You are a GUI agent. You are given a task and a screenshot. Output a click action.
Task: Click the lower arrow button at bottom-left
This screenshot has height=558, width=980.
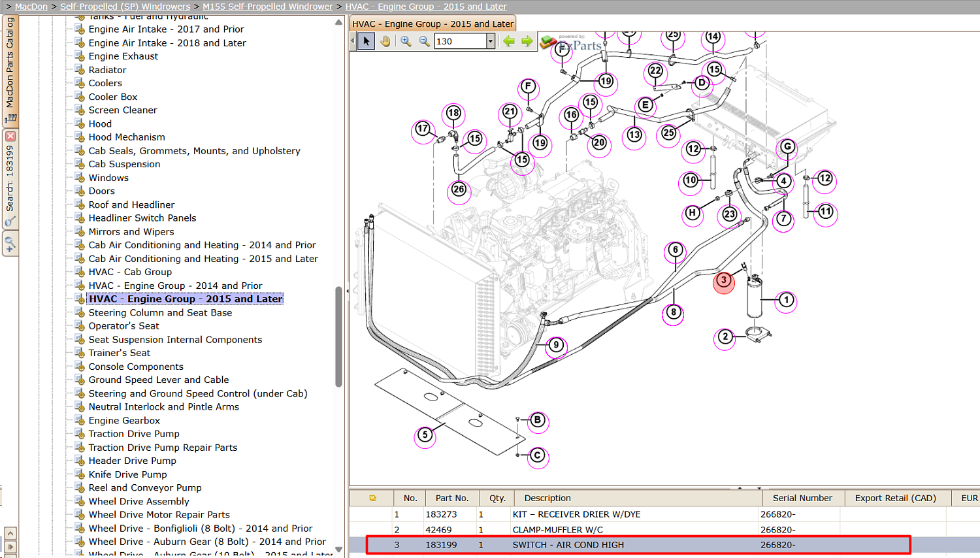[10, 546]
